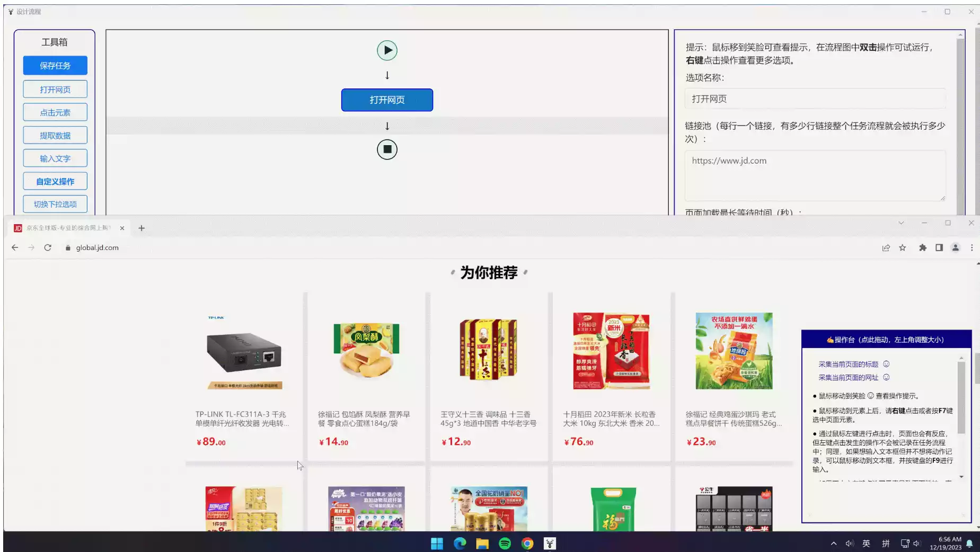Click the 英 input language indicator
The image size is (980, 552).
click(x=866, y=544)
